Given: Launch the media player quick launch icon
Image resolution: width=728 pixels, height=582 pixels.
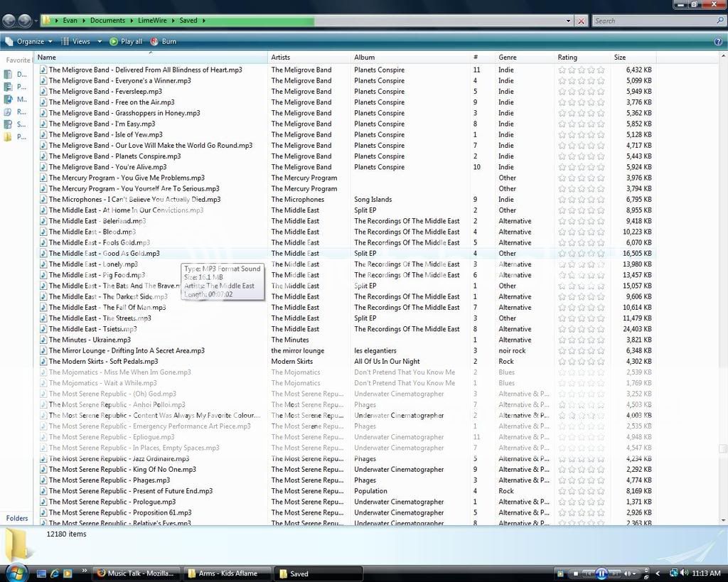Looking at the screenshot, I should click(68, 573).
